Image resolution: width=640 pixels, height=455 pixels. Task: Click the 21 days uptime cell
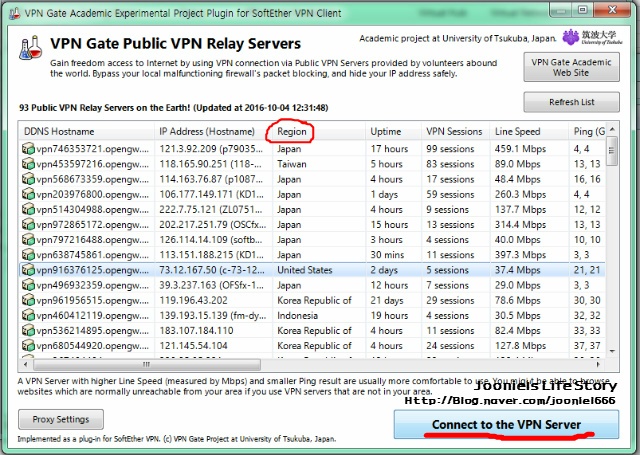click(387, 300)
